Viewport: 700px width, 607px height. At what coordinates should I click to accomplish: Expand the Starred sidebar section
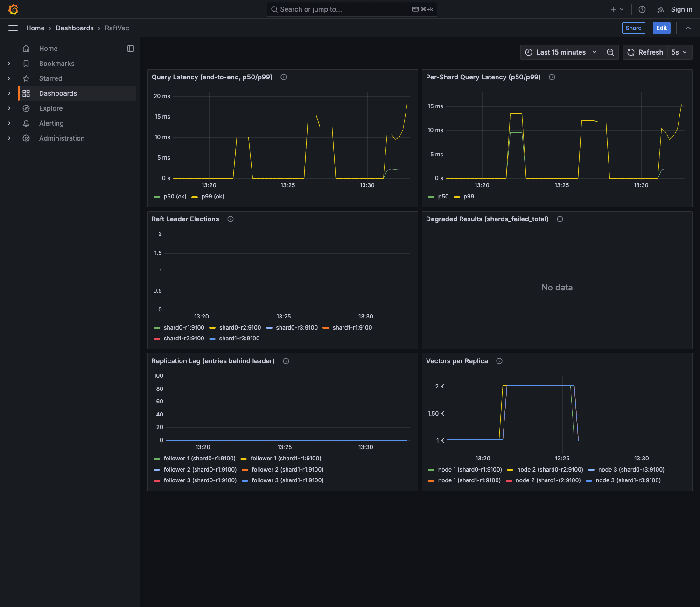(x=9, y=78)
